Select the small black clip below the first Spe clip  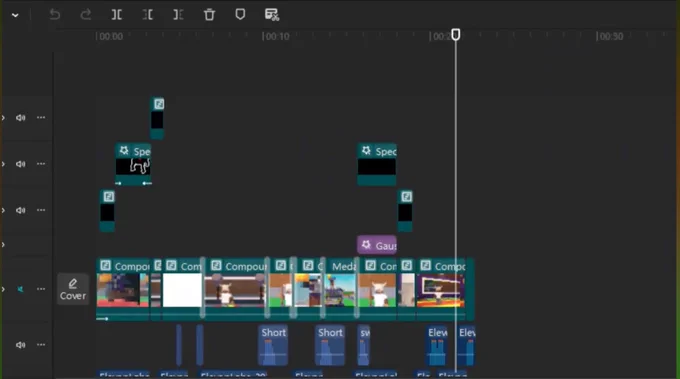[x=108, y=211]
